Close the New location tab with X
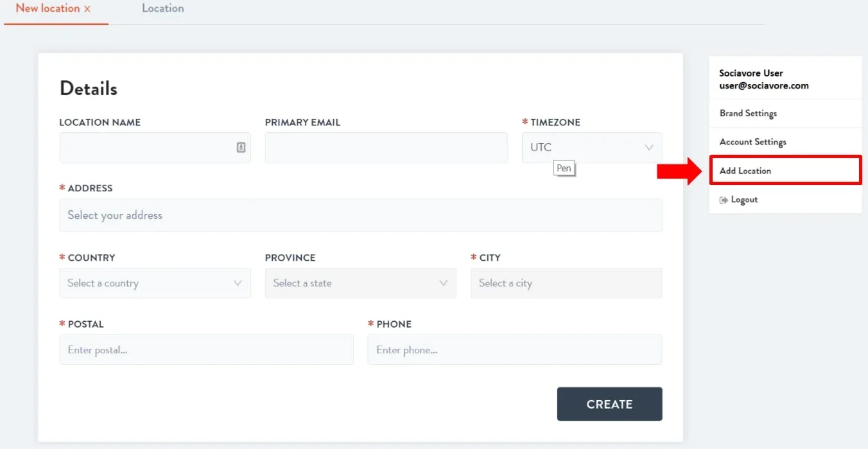868x449 pixels. [x=87, y=9]
